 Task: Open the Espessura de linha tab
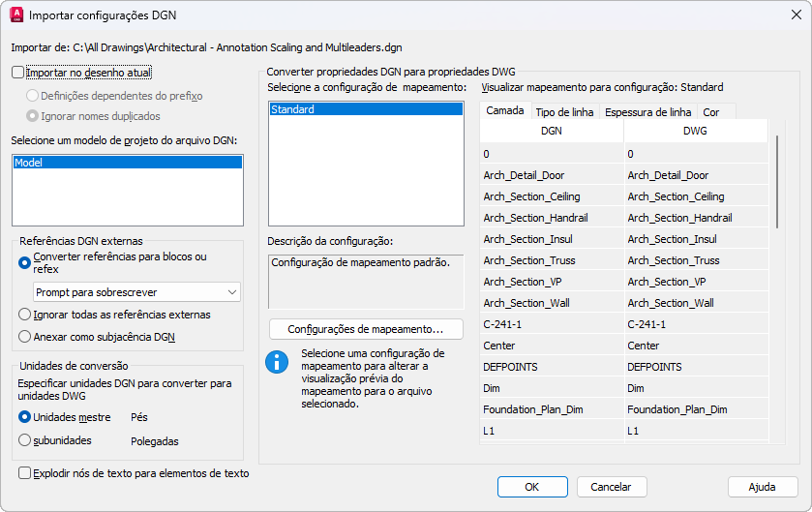click(647, 112)
